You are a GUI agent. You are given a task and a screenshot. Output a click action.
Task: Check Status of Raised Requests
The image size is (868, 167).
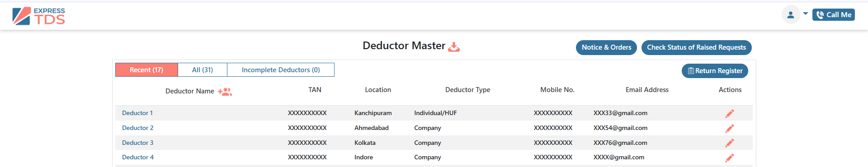pyautogui.click(x=696, y=47)
